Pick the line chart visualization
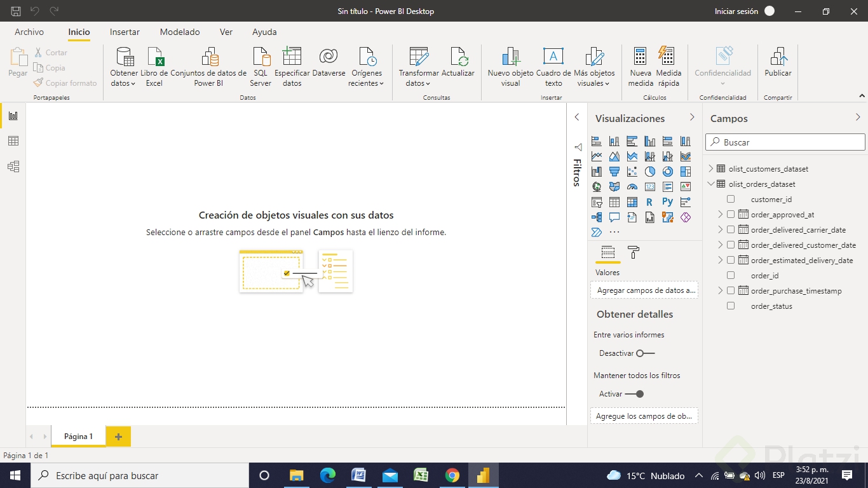 coord(596,156)
